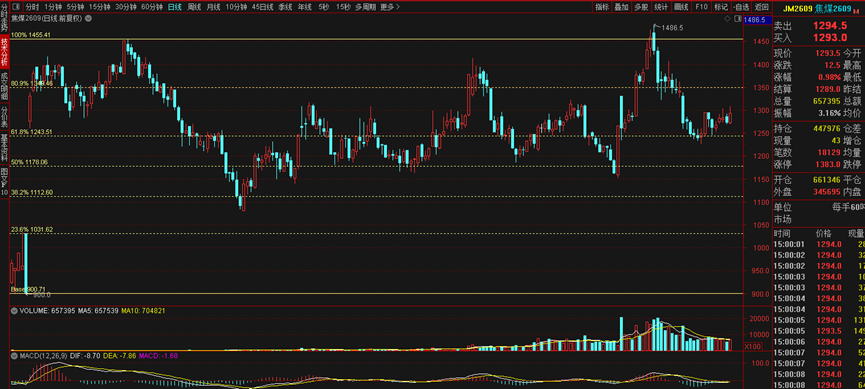
Task: Click the diamond icon above the price axis
Action: coord(729,19)
